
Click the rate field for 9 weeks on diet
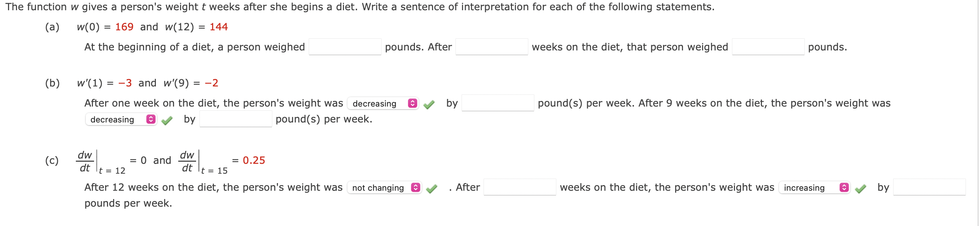coord(236,119)
